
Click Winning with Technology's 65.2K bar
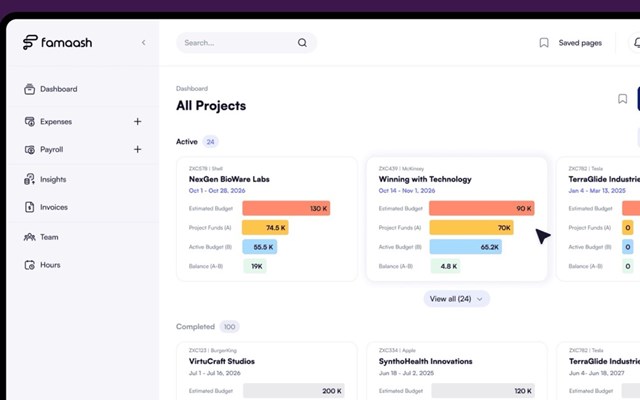click(x=466, y=247)
